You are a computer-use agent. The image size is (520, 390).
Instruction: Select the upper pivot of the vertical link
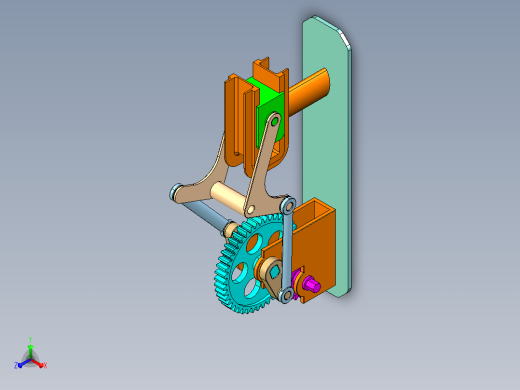288,205
